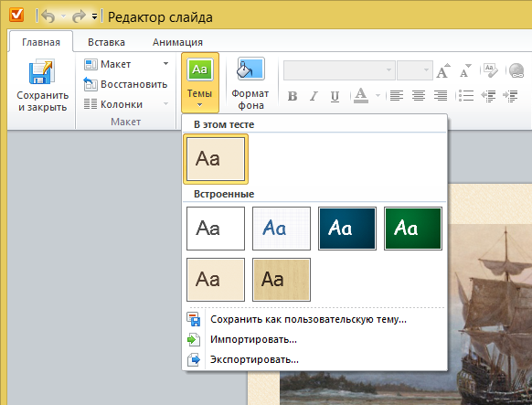Screen dimensions: 532x405
Task: Click the Save and close icon
Action: pos(42,71)
